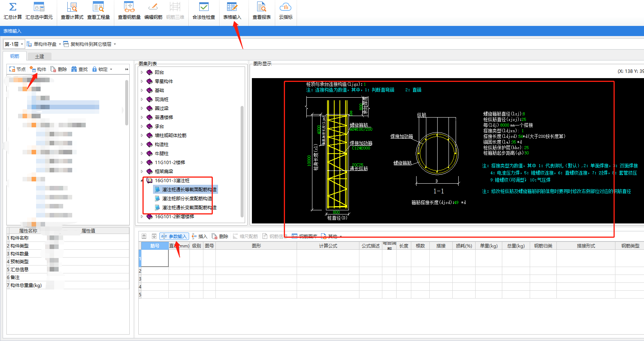Select 圈过梁 in atlas list
Image resolution: width=644 pixels, height=341 pixels.
click(162, 108)
